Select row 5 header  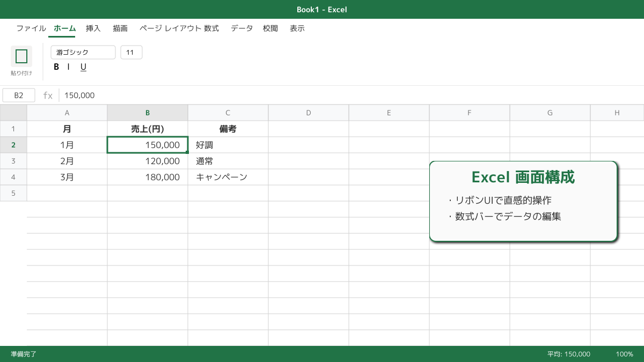click(13, 193)
